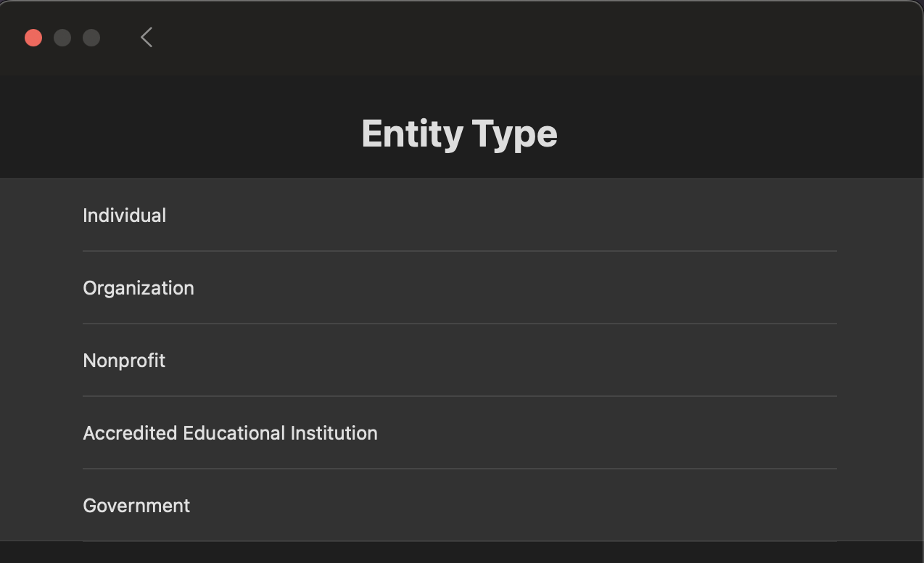Click the word Individual in the list
Image resolution: width=924 pixels, height=563 pixels.
125,215
